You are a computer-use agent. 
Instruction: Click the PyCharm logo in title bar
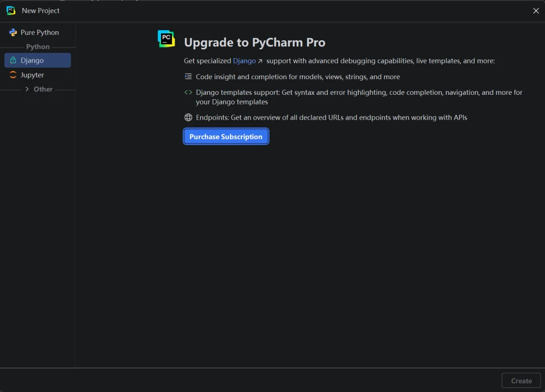pyautogui.click(x=11, y=11)
